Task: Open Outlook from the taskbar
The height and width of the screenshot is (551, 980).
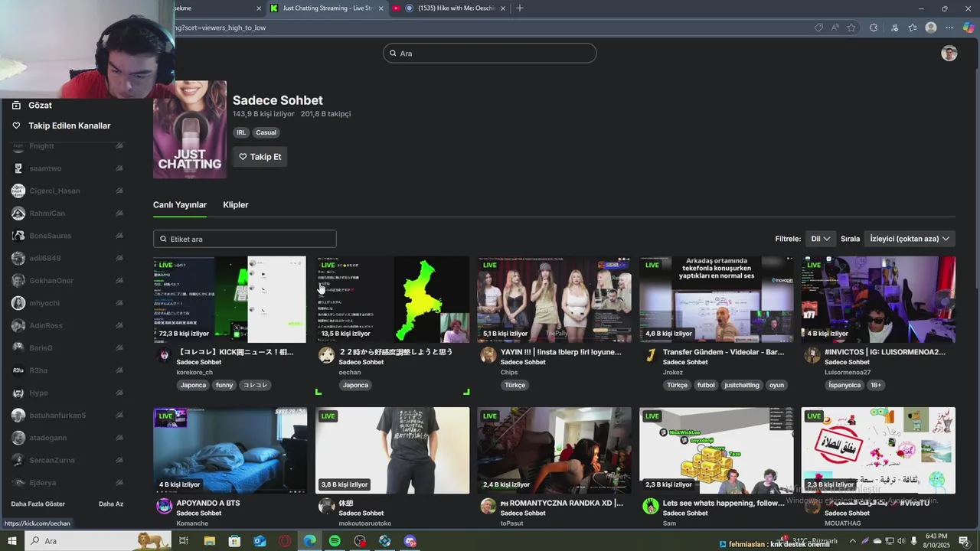Action: (x=260, y=541)
